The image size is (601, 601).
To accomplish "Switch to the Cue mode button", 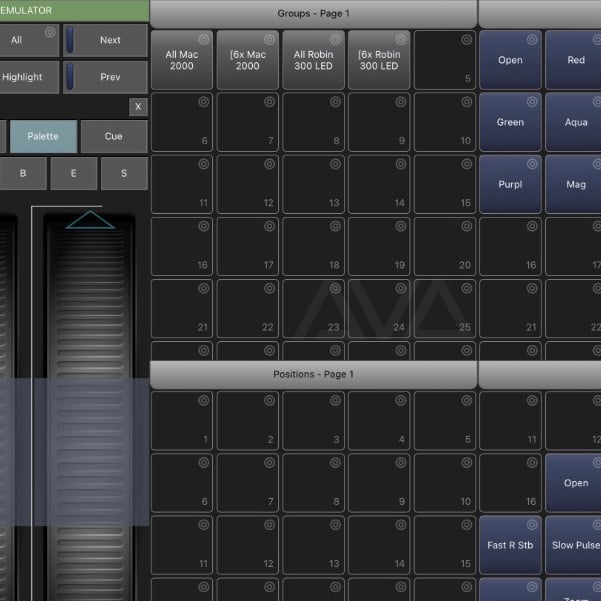I will (x=114, y=136).
